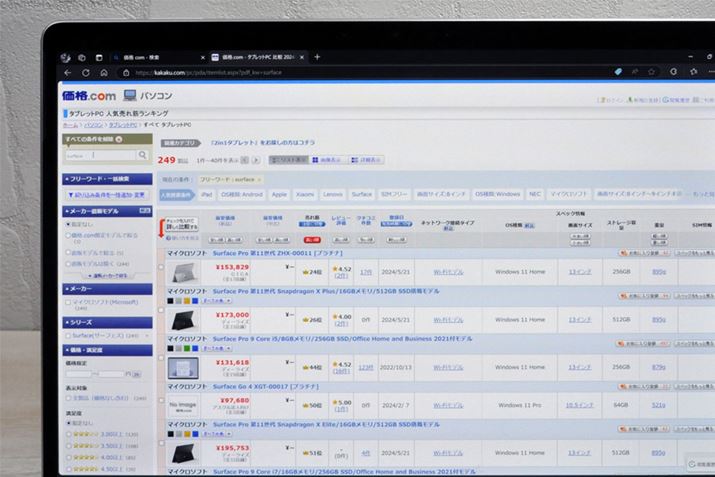Reload the page with the refresh icon

[x=86, y=73]
